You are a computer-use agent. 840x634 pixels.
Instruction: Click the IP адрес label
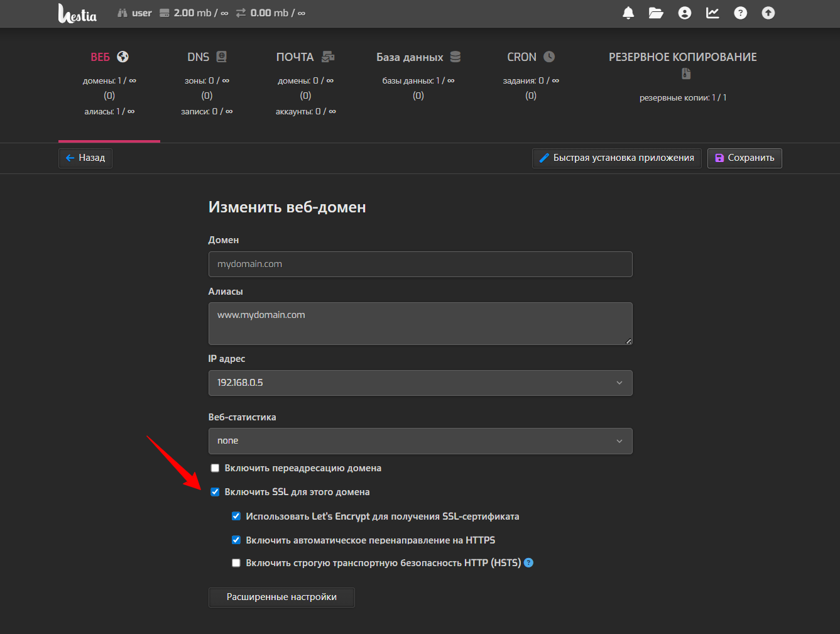(227, 359)
